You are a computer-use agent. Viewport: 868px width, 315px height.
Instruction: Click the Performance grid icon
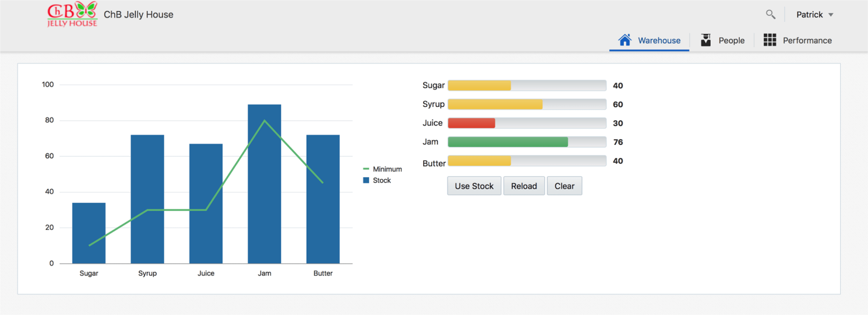tap(770, 40)
